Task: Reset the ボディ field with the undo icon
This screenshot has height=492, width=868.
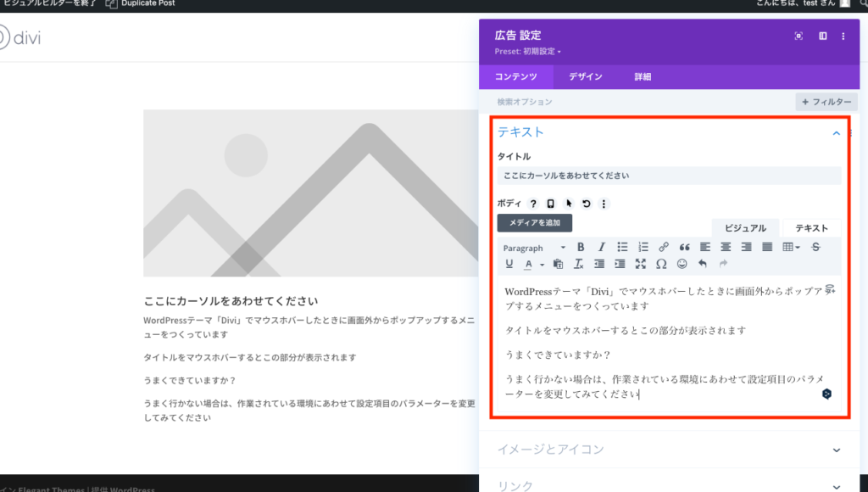Action: coord(585,204)
